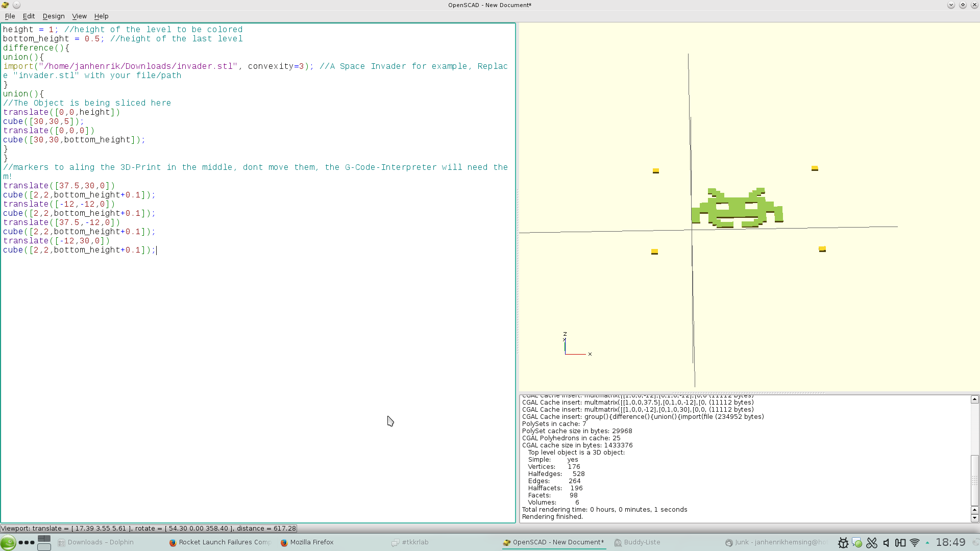Open the Edit menu
This screenshot has width=980, height=551.
[x=29, y=16]
